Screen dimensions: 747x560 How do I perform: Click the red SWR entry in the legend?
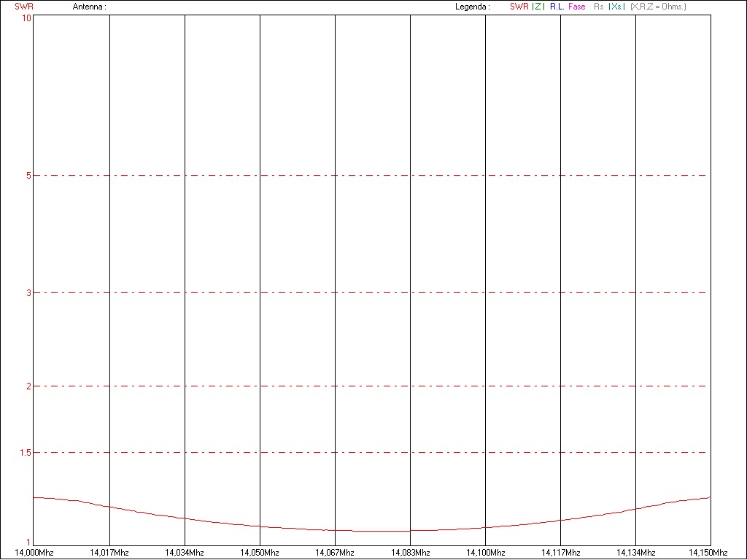click(x=519, y=7)
